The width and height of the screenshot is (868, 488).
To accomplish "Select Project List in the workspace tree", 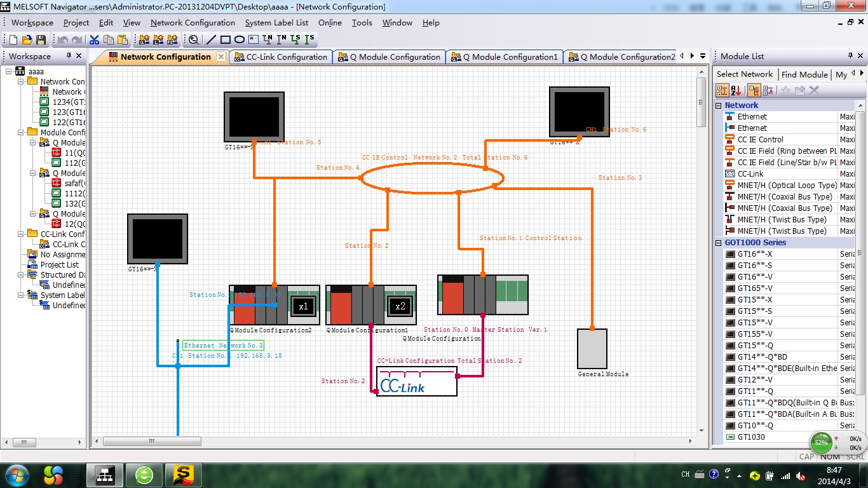I will click(59, 265).
